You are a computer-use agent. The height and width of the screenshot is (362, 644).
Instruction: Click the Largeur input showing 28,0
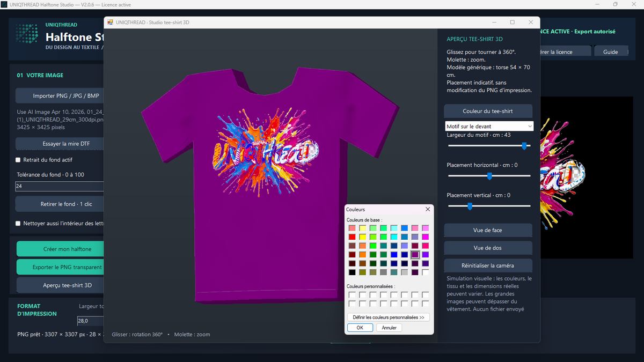click(x=90, y=321)
